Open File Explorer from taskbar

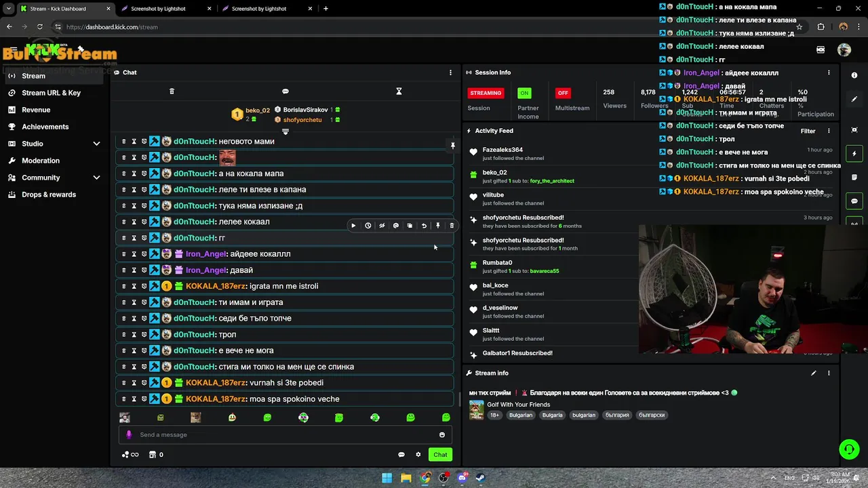(406, 478)
